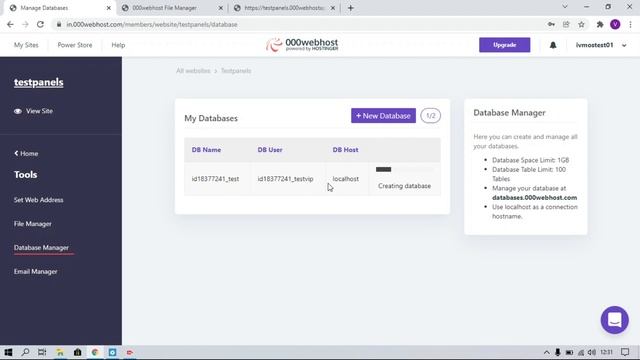Open Email Manager in sidebar
Screen dimensions: 640x360
[36, 271]
